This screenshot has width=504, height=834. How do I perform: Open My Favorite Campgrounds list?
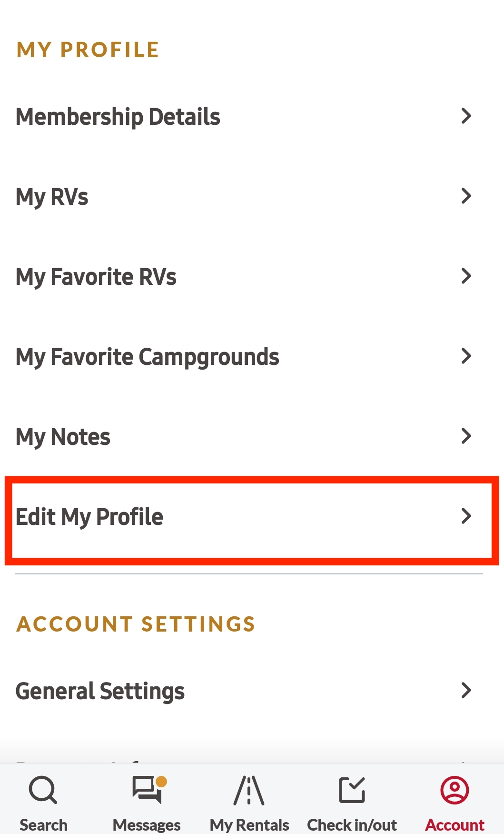pos(252,357)
